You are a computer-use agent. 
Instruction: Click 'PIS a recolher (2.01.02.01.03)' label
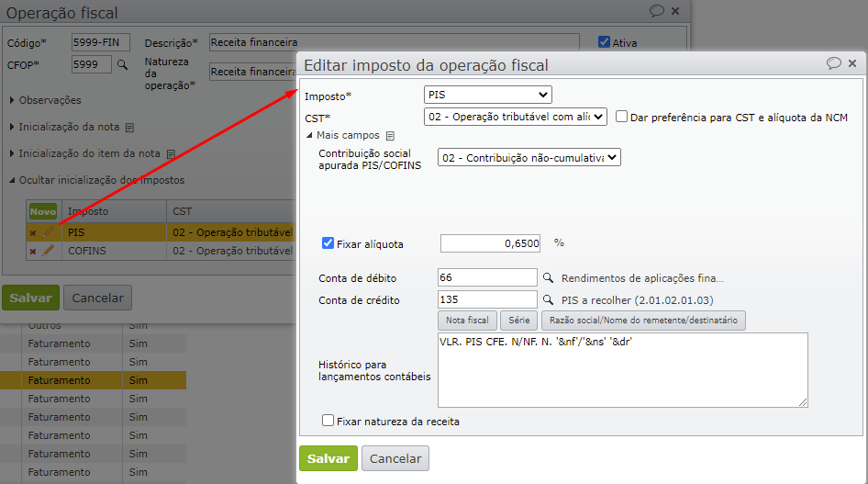637,300
